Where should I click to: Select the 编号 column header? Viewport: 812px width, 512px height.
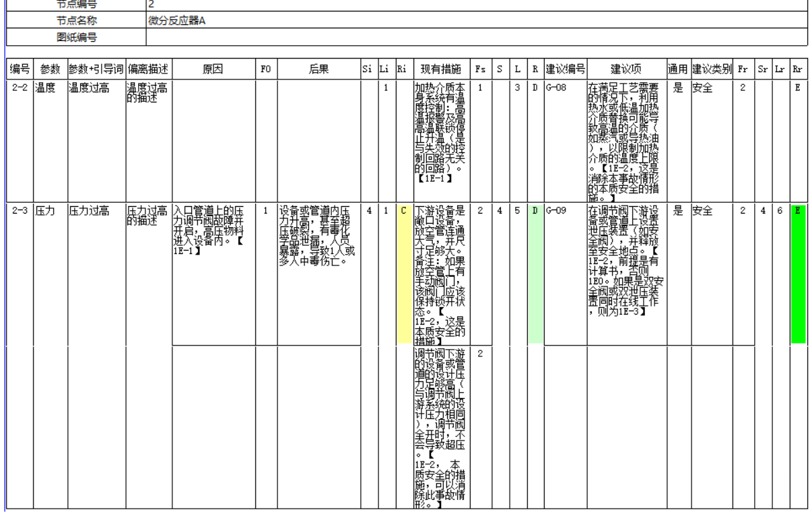pyautogui.click(x=20, y=70)
